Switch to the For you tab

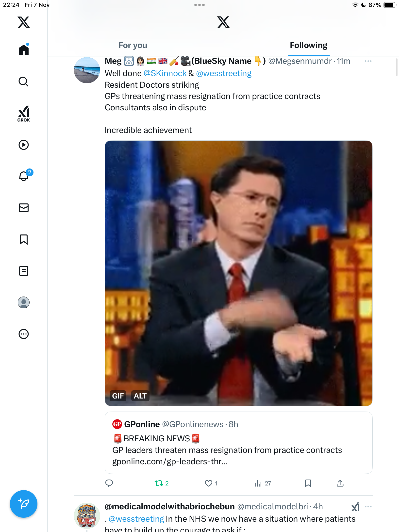point(133,45)
